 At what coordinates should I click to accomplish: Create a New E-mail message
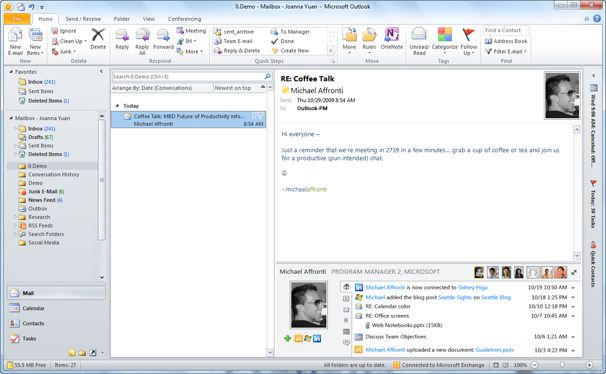[x=15, y=42]
